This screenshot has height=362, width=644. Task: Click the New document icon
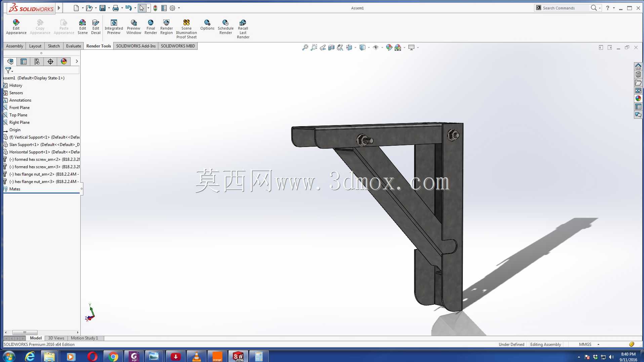pyautogui.click(x=76, y=8)
